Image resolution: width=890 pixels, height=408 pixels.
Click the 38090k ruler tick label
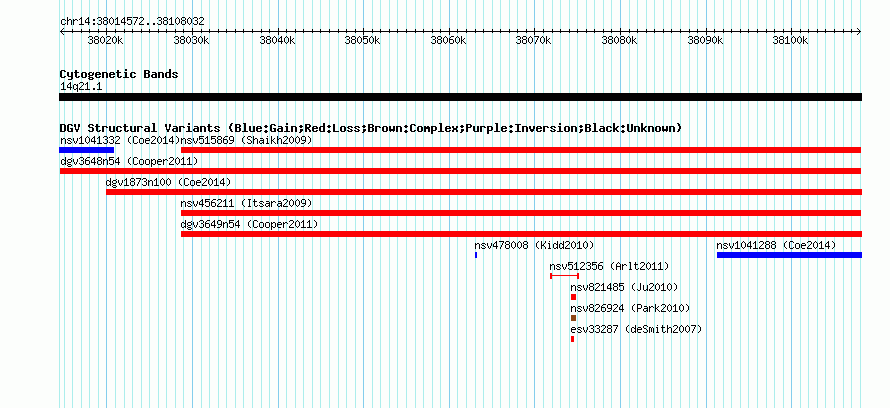(x=706, y=41)
